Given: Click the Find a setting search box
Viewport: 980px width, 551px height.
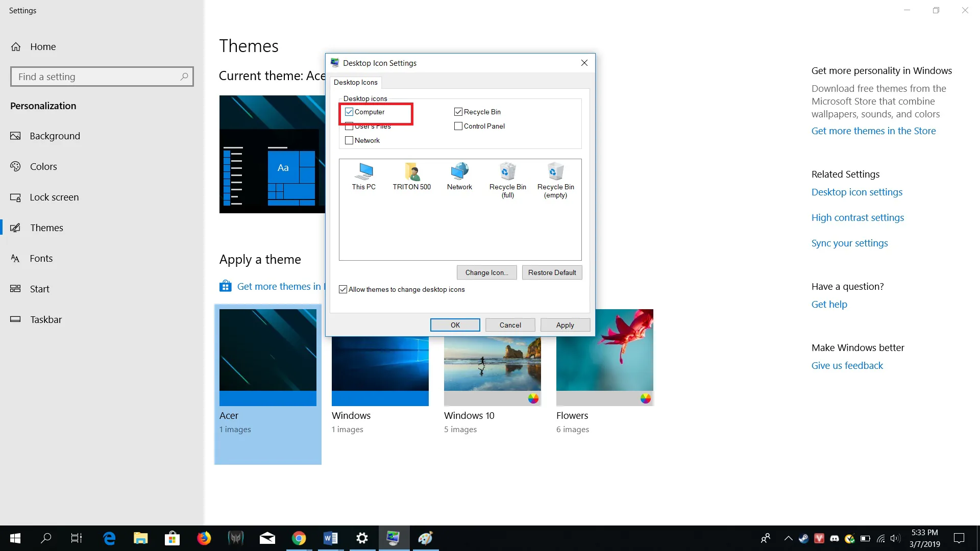Looking at the screenshot, I should (102, 77).
